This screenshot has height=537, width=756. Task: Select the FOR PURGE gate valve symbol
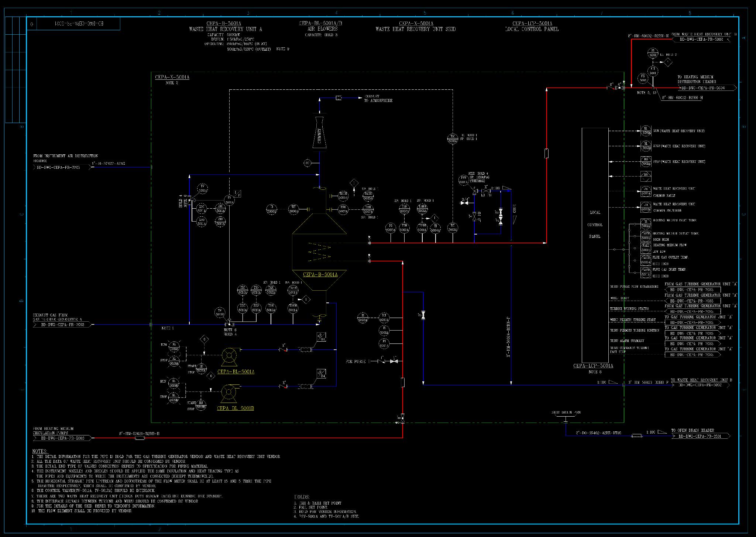[x=394, y=361]
